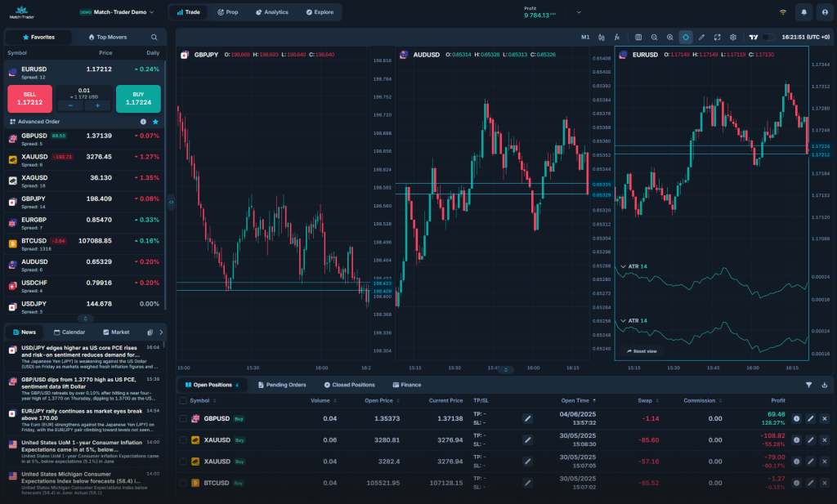Select XAGUSD in the favorites list
The width and height of the screenshot is (837, 504).
[x=84, y=181]
